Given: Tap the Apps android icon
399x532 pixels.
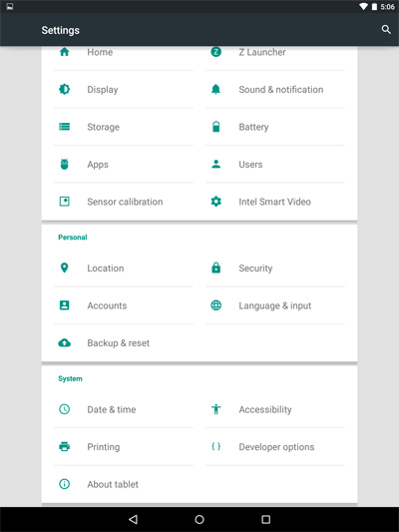Looking at the screenshot, I should pos(65,164).
